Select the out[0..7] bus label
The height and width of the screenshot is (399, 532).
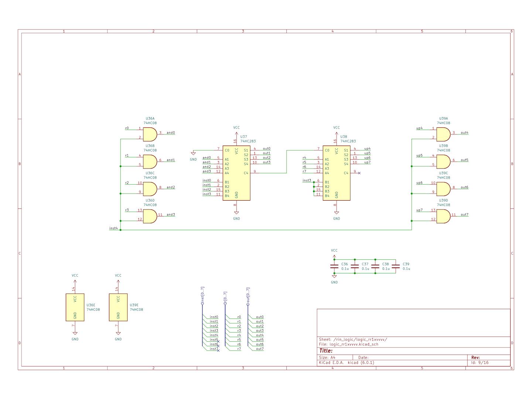(x=248, y=296)
